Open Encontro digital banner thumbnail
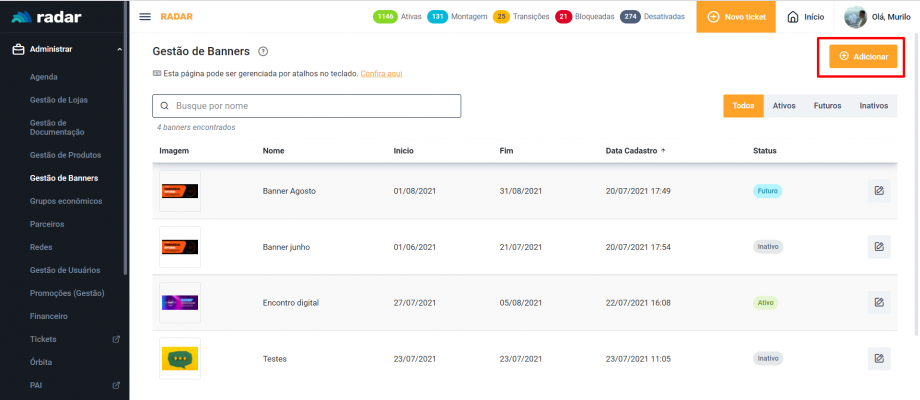 pos(180,302)
